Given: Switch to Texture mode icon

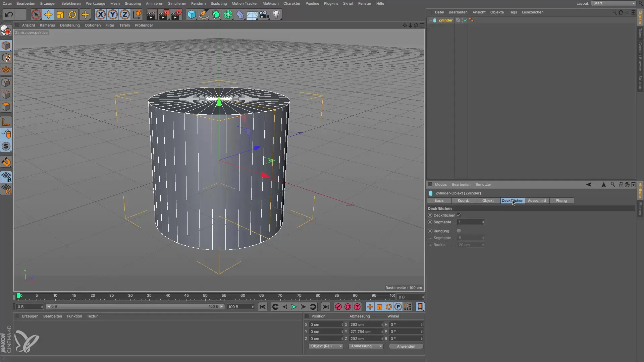Looking at the screenshot, I should click(6, 58).
